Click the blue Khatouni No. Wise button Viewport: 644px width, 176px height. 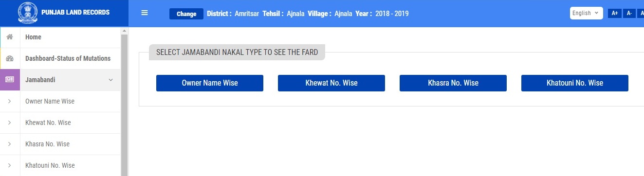tap(575, 83)
